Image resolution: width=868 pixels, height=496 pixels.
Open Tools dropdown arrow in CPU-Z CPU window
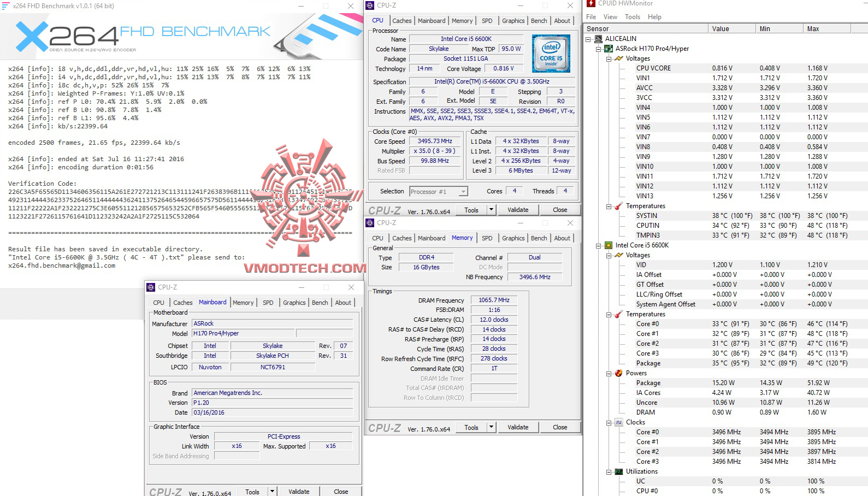491,210
